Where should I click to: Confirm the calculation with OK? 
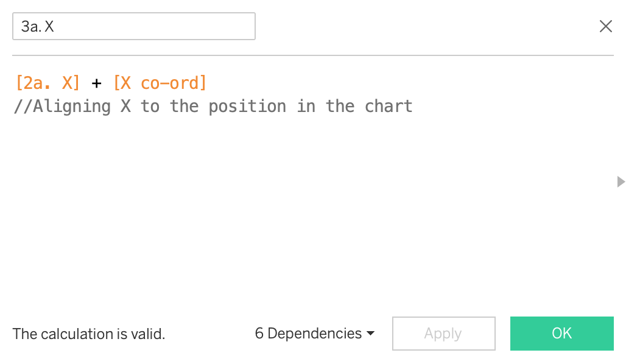(x=561, y=334)
